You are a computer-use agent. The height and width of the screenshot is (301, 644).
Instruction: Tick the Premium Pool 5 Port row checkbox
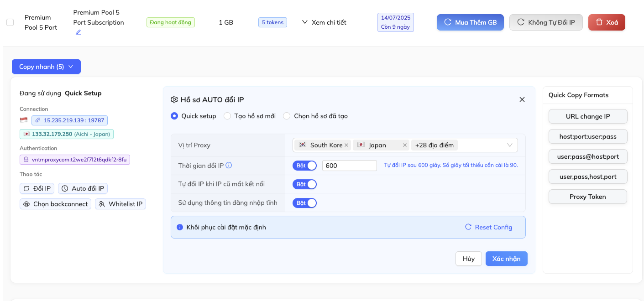point(10,22)
